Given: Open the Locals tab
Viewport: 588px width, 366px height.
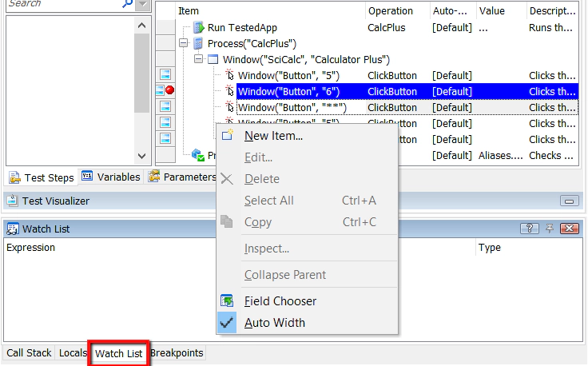Looking at the screenshot, I should [x=73, y=353].
